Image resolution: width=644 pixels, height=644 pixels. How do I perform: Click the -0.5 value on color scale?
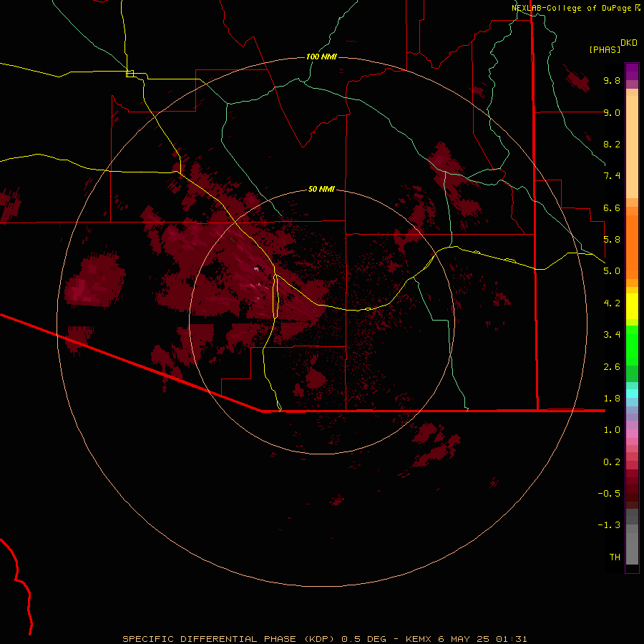click(609, 494)
